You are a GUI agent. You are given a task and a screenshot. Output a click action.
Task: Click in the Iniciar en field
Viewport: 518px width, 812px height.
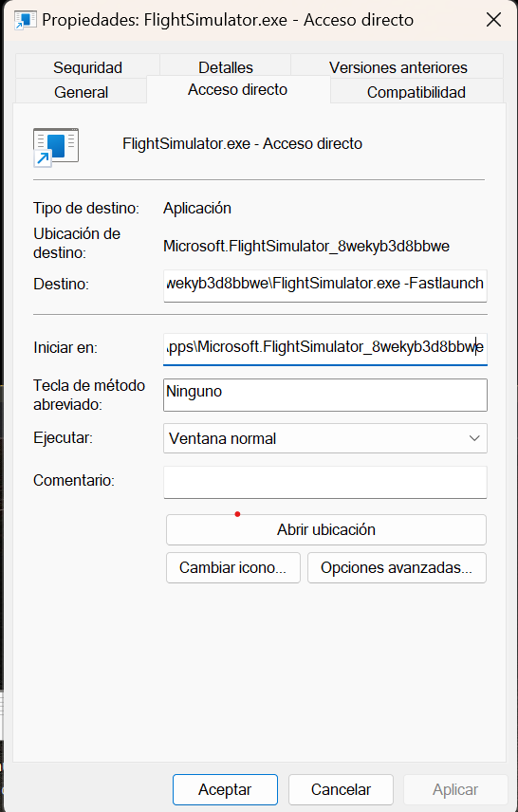(x=325, y=349)
